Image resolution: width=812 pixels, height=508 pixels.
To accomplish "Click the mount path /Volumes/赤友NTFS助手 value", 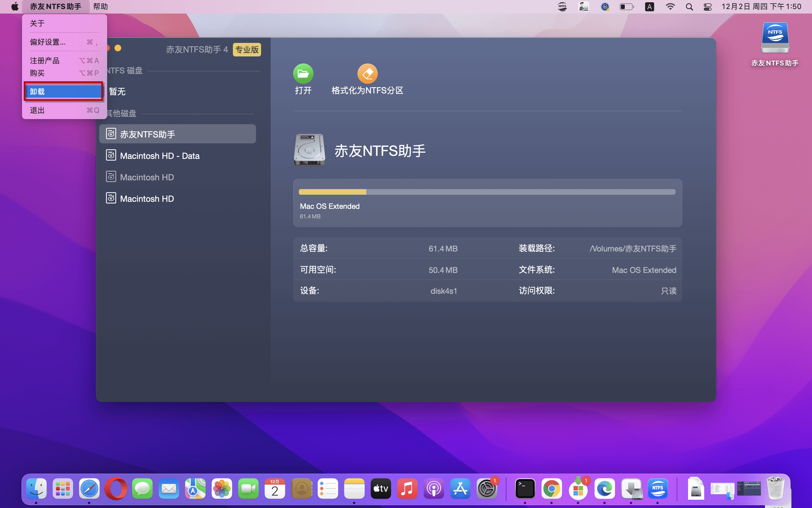I will point(633,249).
